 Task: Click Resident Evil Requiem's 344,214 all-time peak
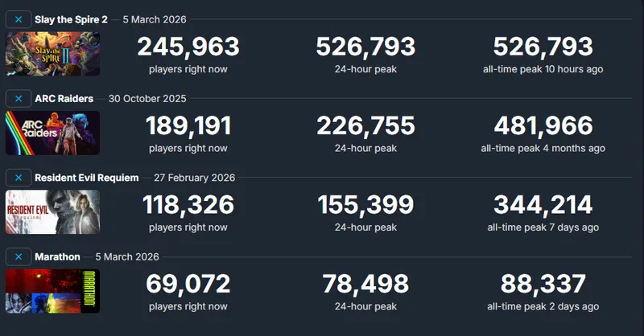pyautogui.click(x=543, y=205)
